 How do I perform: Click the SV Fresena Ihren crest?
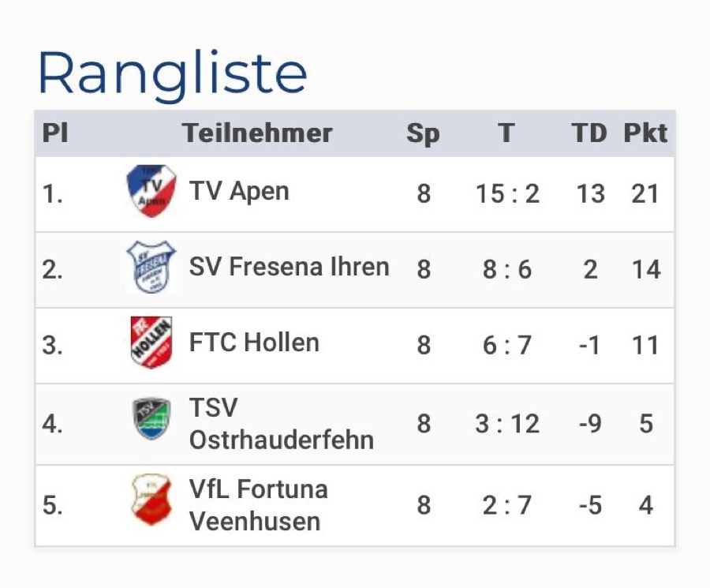[x=151, y=267]
